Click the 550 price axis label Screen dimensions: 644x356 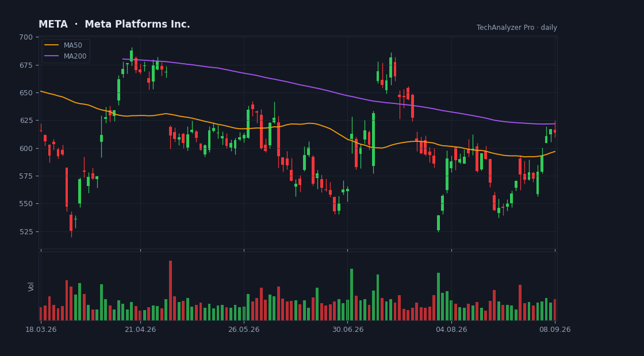pos(26,204)
